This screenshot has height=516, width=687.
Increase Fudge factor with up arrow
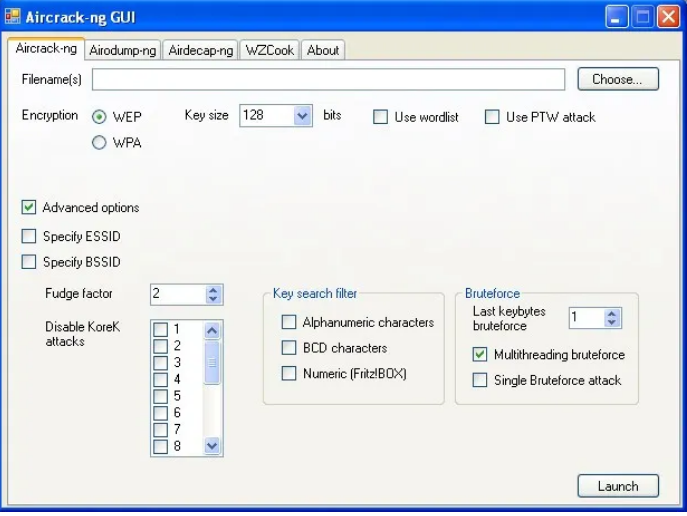point(213,290)
